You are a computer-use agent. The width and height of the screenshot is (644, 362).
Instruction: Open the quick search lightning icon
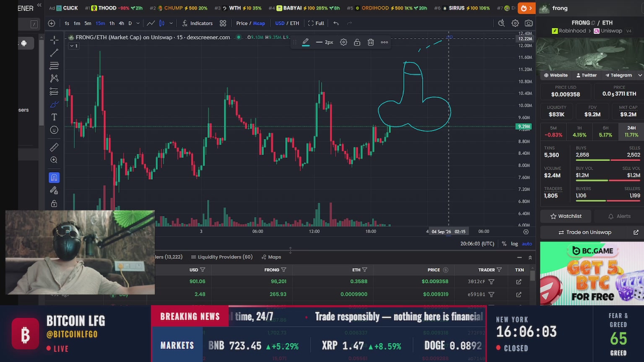[501, 23]
